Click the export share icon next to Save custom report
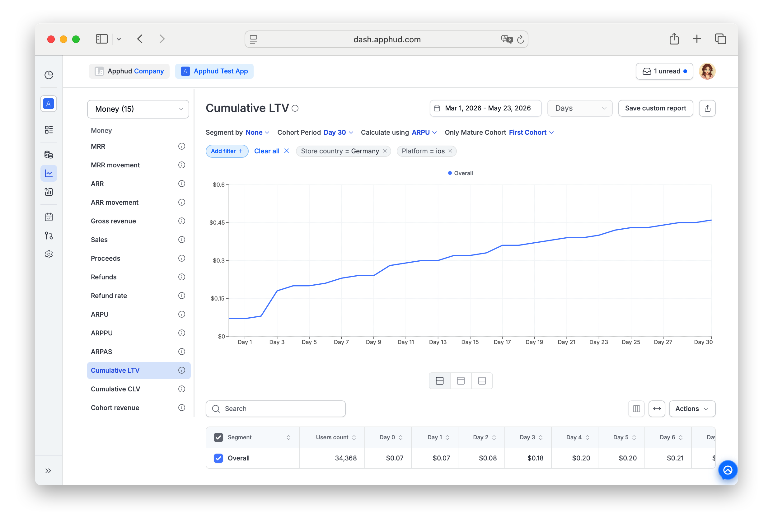Screen dimensions: 773x532 pyautogui.click(x=707, y=108)
